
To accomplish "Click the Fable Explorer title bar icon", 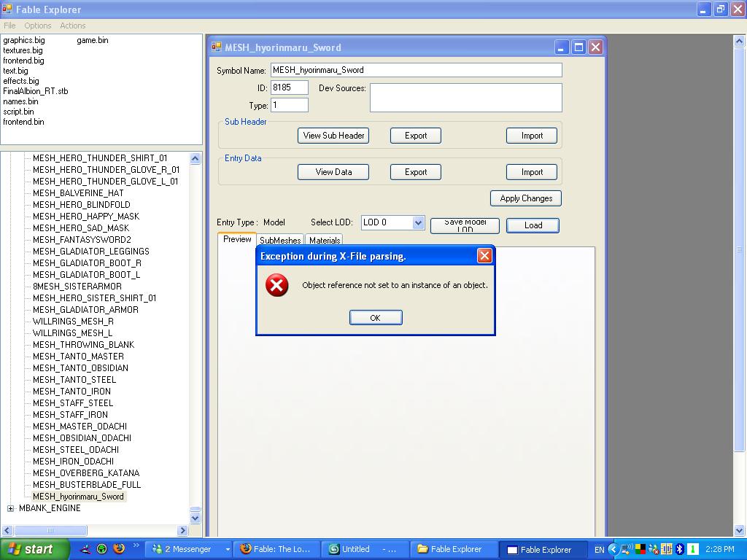I will click(x=7, y=9).
